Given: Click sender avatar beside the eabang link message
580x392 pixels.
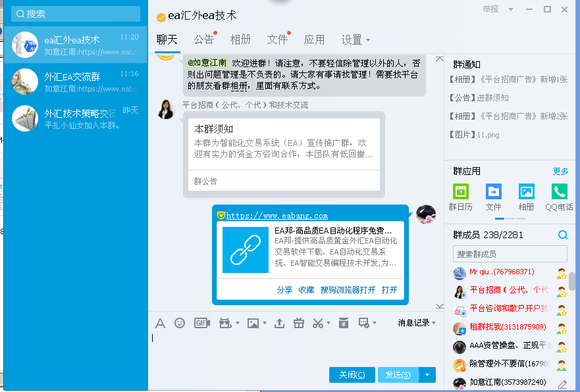Looking at the screenshot, I should pos(426,214).
